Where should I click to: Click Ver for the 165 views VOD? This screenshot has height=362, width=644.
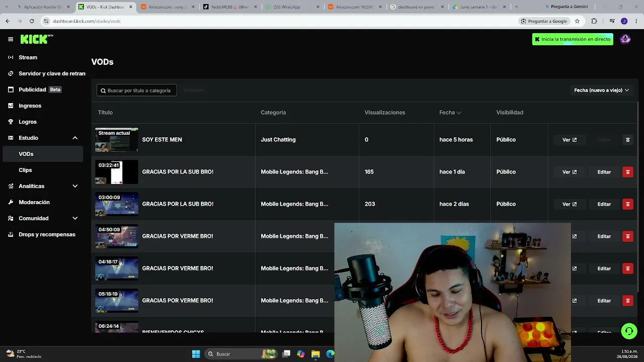coord(570,172)
